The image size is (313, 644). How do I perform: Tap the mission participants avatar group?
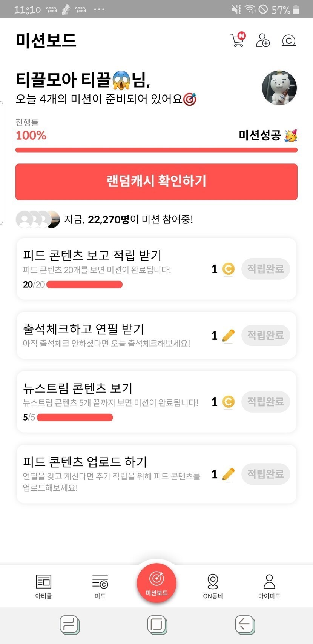coord(38,219)
